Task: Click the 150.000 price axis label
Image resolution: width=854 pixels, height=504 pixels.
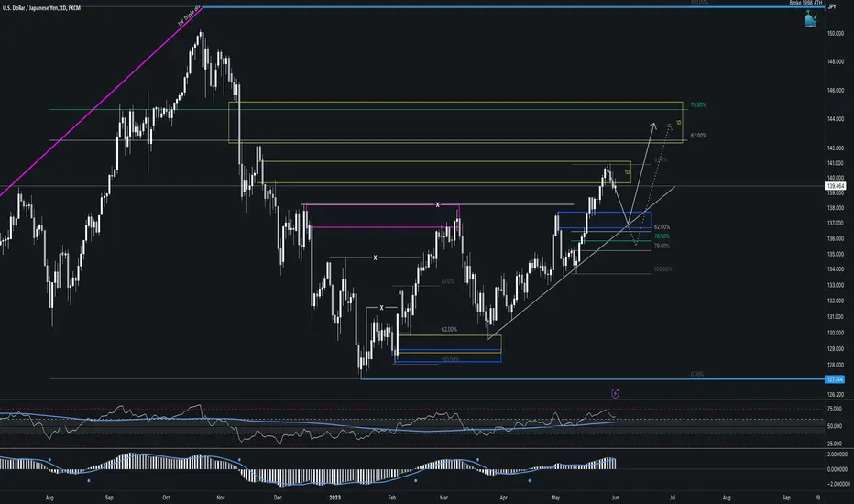Action: 836,34
